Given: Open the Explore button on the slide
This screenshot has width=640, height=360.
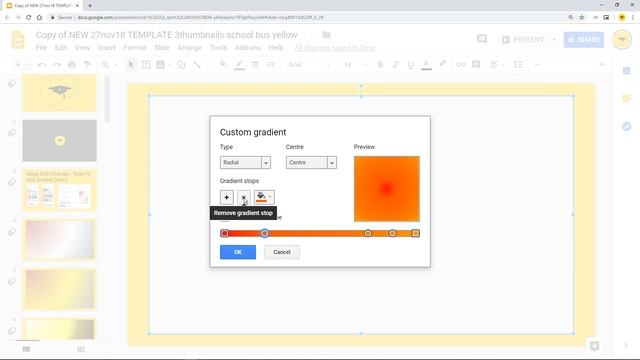Looking at the screenshot, I should click(594, 346).
